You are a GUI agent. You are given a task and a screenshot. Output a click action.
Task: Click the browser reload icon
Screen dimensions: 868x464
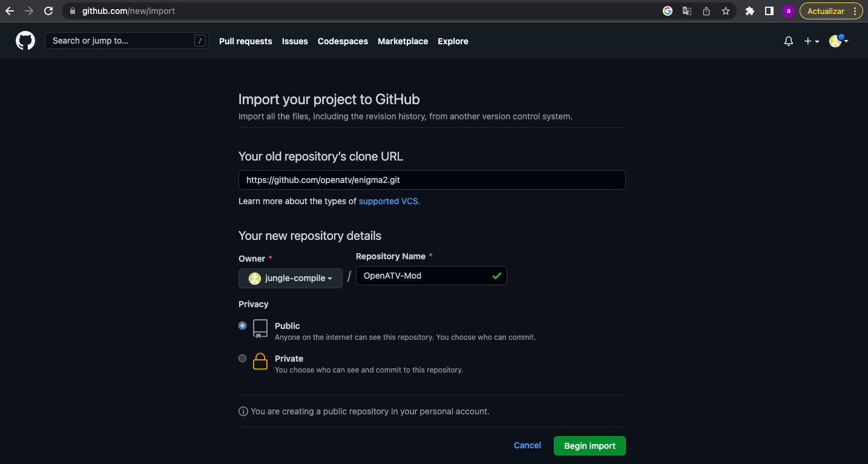pos(48,11)
